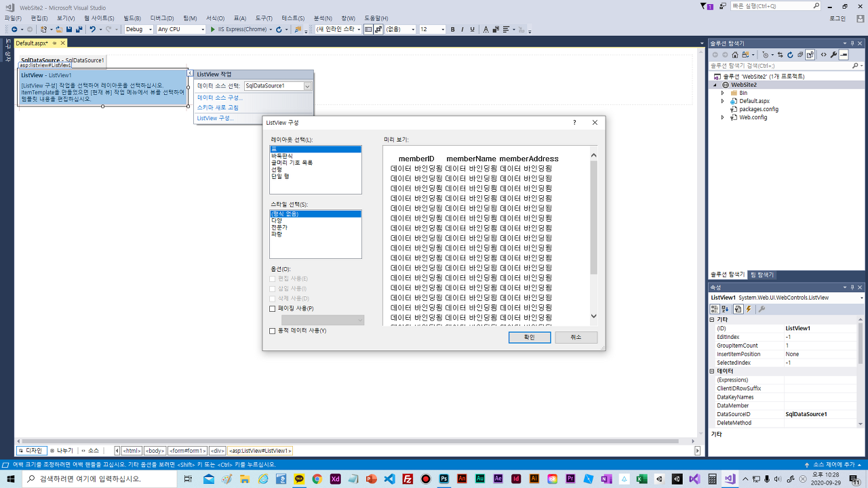Click the foreground color A icon
This screenshot has width=868, height=488.
point(486,29)
